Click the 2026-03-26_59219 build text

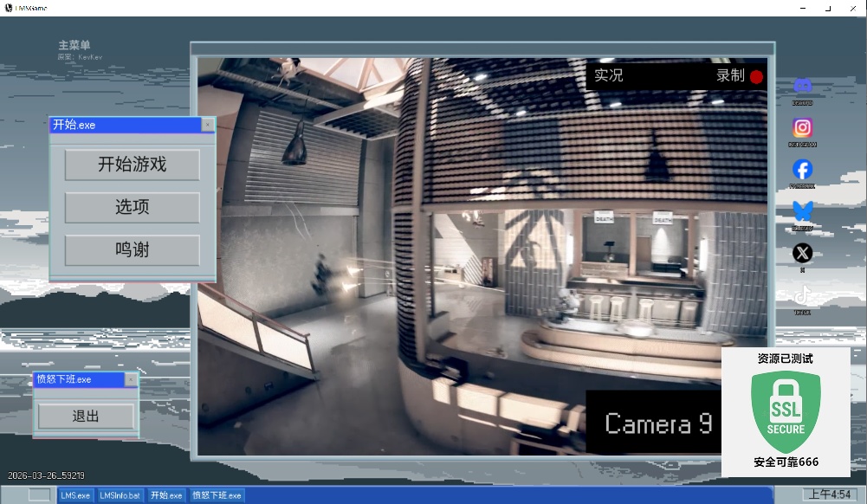[x=46, y=475]
